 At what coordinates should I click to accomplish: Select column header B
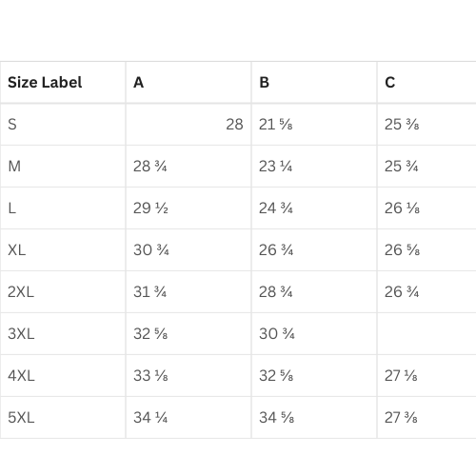coord(264,83)
